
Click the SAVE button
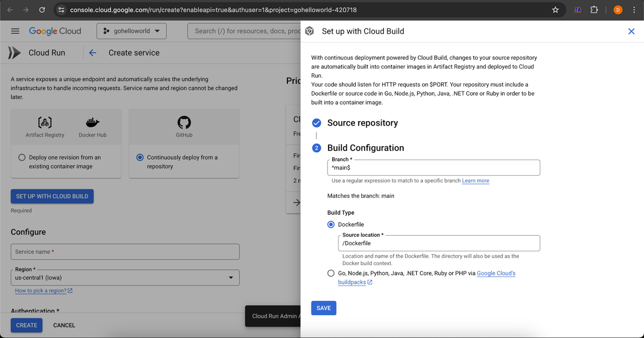pos(324,308)
